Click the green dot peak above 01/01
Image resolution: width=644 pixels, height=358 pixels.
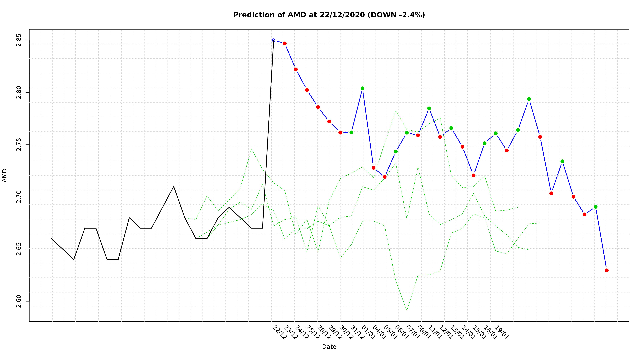(x=362, y=88)
